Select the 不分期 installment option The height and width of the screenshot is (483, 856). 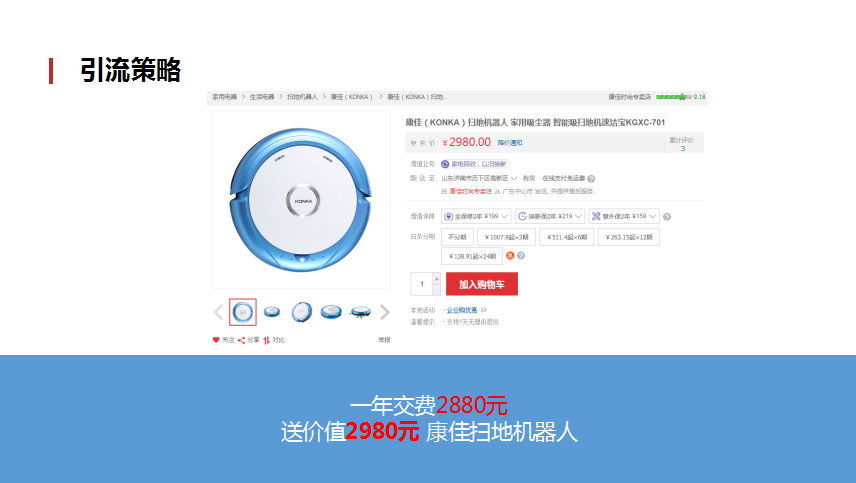457,237
